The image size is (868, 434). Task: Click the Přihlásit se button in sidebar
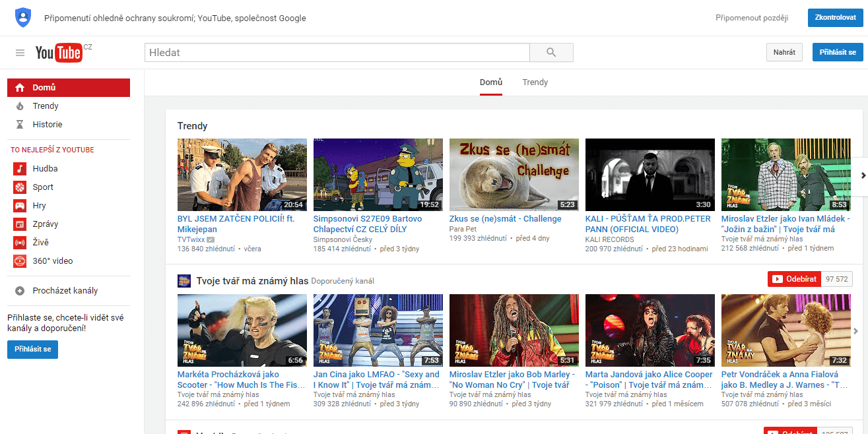click(x=33, y=350)
